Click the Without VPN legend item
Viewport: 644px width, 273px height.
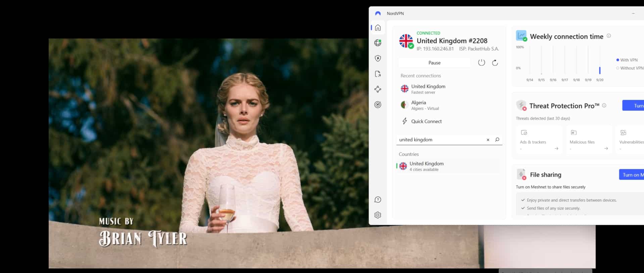point(630,68)
